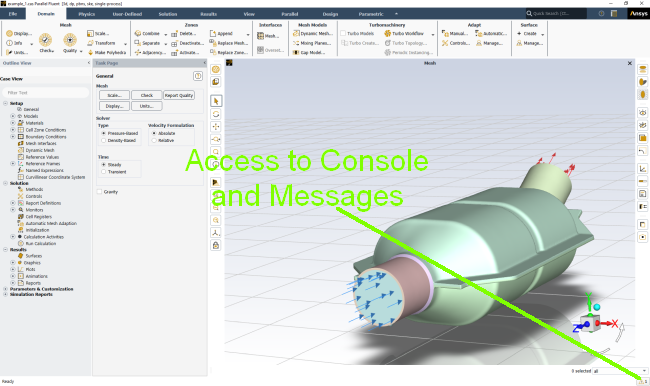
Task: Switch to the Solution ribbon tab
Action: [x=168, y=14]
